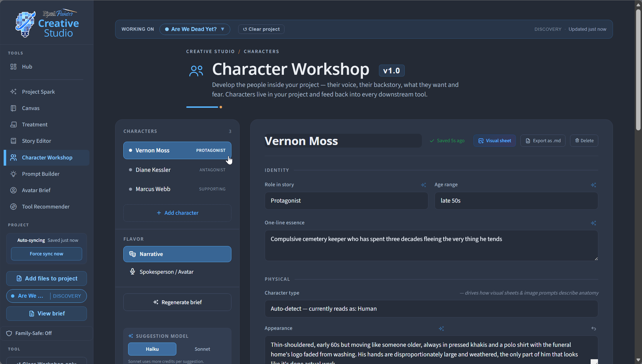Select Marcus Webb supporting character
This screenshot has height=364, width=642.
click(x=177, y=189)
